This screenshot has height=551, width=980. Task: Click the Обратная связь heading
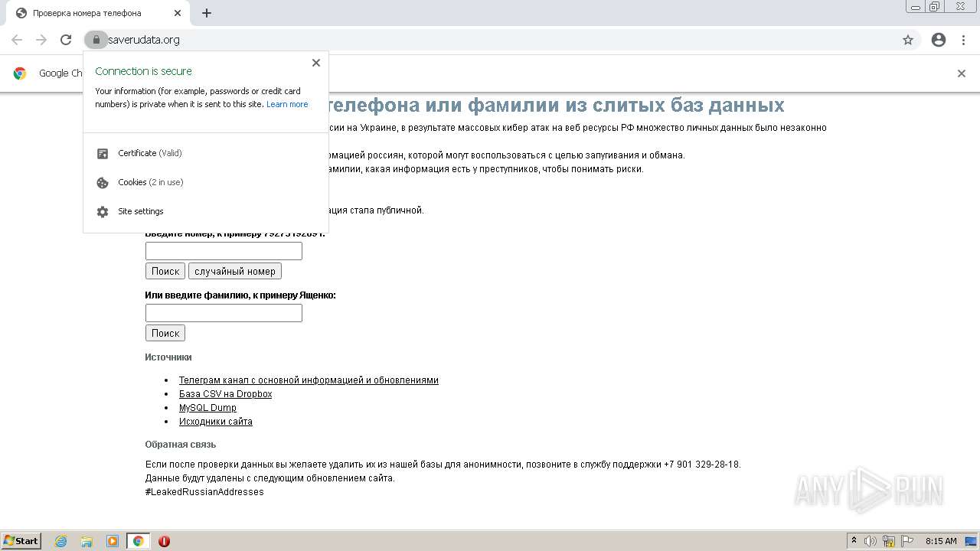pyautogui.click(x=181, y=445)
